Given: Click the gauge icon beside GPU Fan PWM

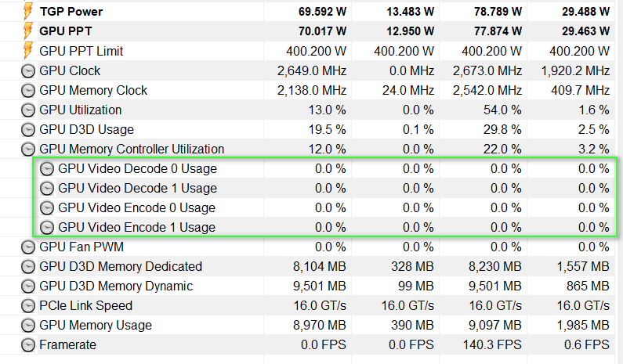Looking at the screenshot, I should point(28,247).
